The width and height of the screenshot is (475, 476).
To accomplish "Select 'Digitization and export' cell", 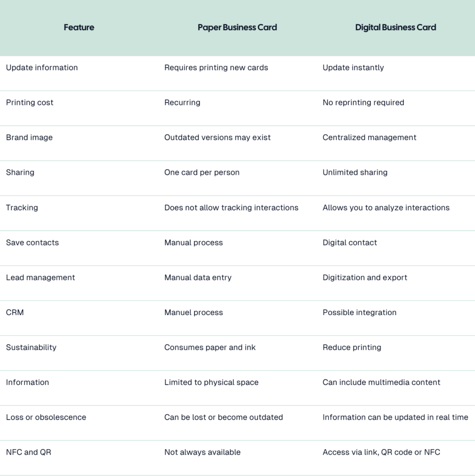I will [365, 278].
